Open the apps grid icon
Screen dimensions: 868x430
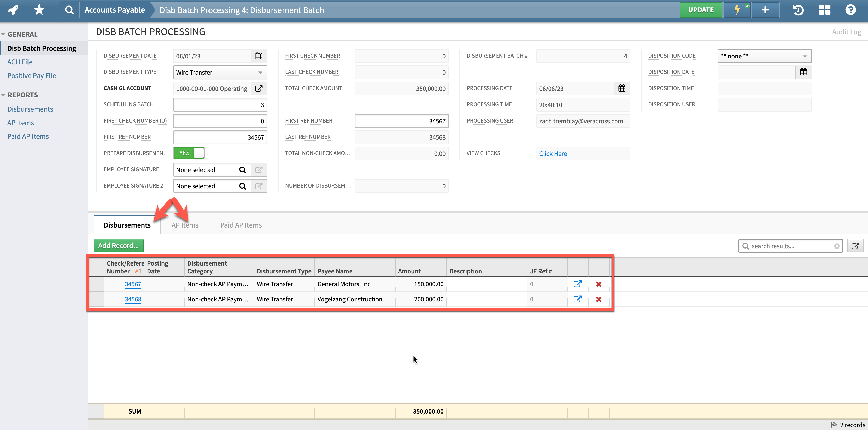(x=825, y=10)
